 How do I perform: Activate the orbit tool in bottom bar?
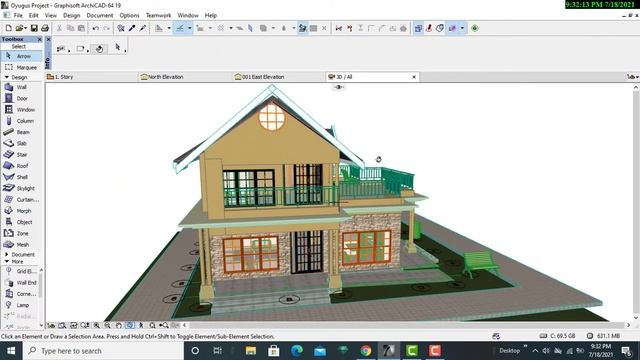pos(129,325)
